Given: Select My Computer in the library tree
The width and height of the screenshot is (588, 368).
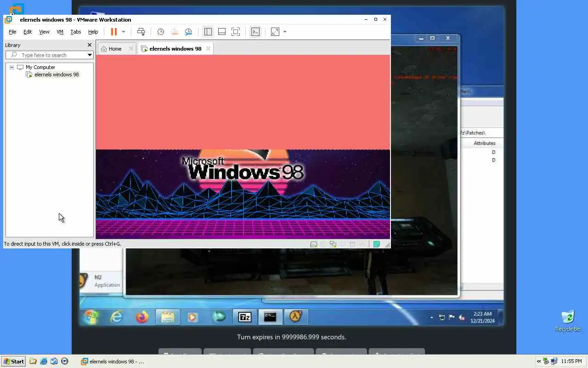Looking at the screenshot, I should (40, 67).
